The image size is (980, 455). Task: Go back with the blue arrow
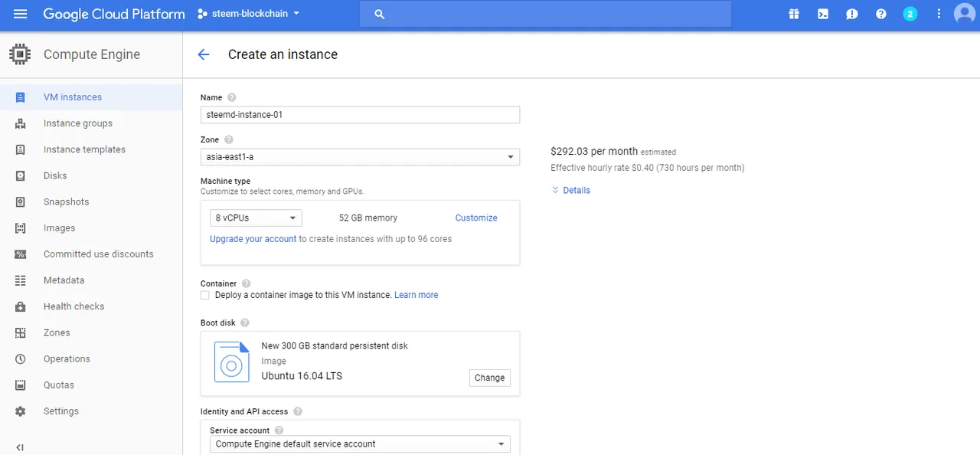203,54
